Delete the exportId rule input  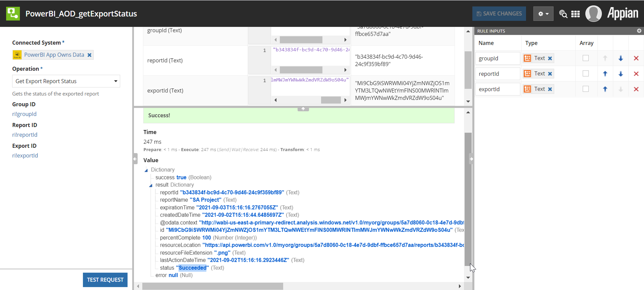pyautogui.click(x=636, y=89)
